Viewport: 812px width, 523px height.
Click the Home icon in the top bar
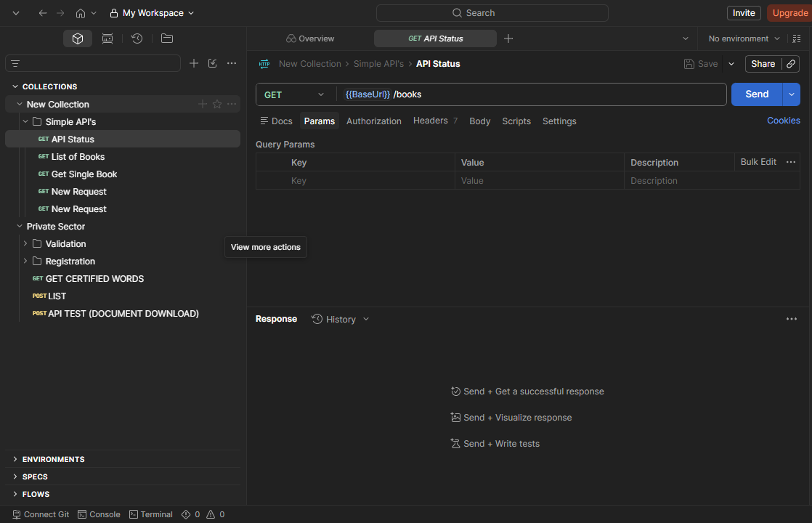click(81, 13)
